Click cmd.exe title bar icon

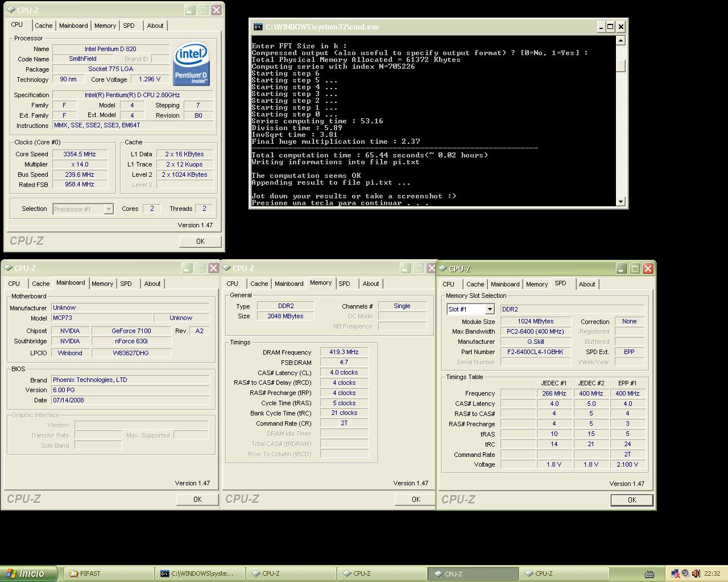click(x=258, y=27)
